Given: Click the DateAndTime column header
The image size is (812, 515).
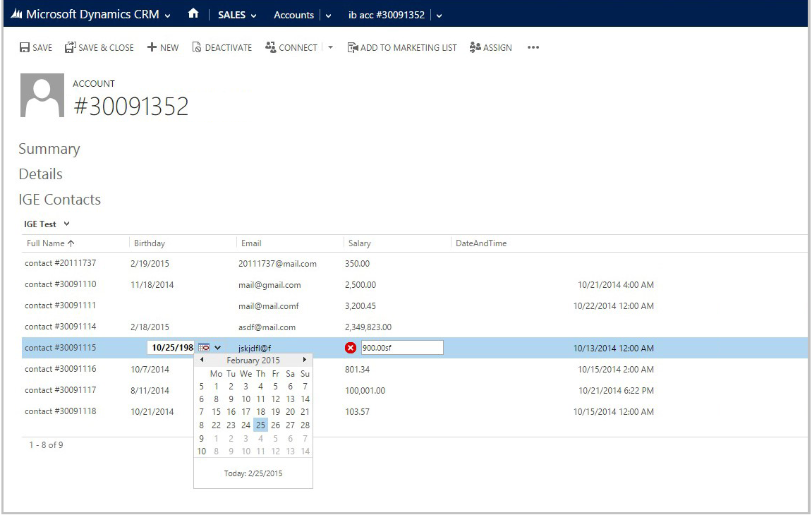Looking at the screenshot, I should coord(481,243).
